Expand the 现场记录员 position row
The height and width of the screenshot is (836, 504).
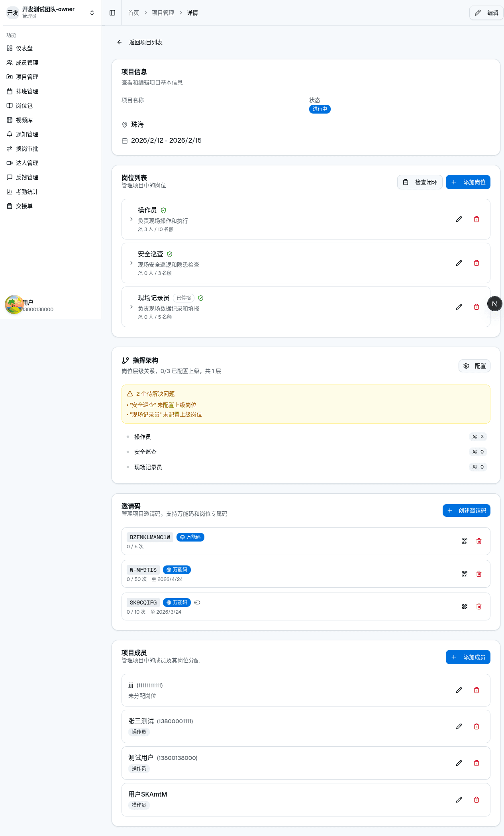[131, 307]
